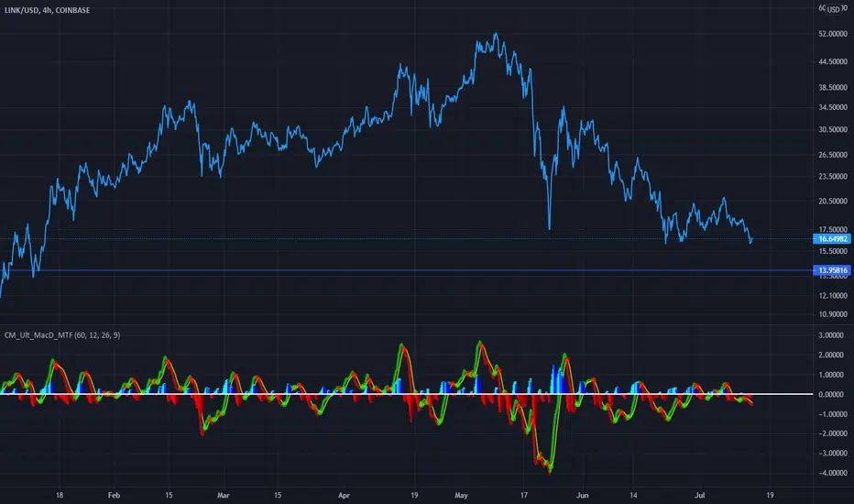Image resolution: width=854 pixels, height=504 pixels.
Task: Click the 23.50000 price scale value
Action: pos(833,177)
